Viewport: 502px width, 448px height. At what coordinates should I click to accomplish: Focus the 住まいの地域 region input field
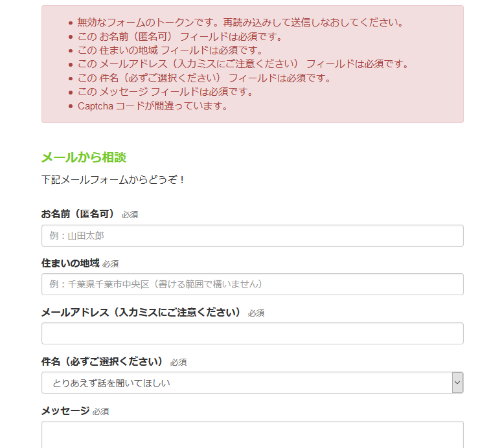click(x=252, y=284)
